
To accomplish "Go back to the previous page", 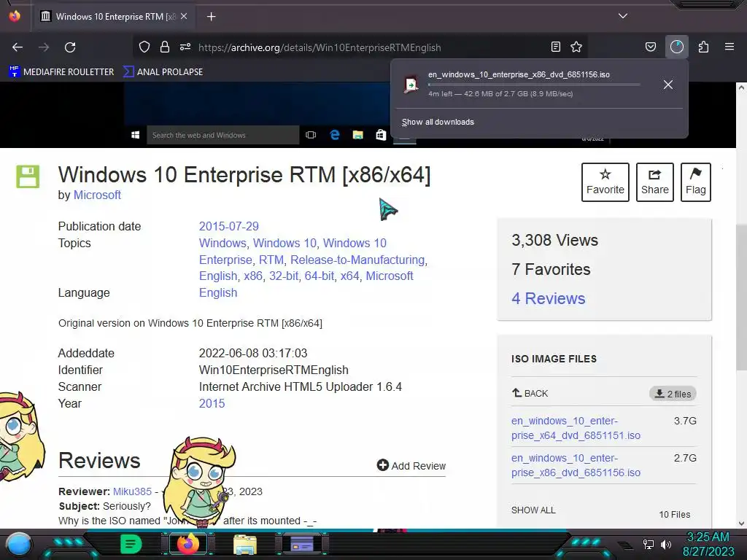I will [x=18, y=47].
